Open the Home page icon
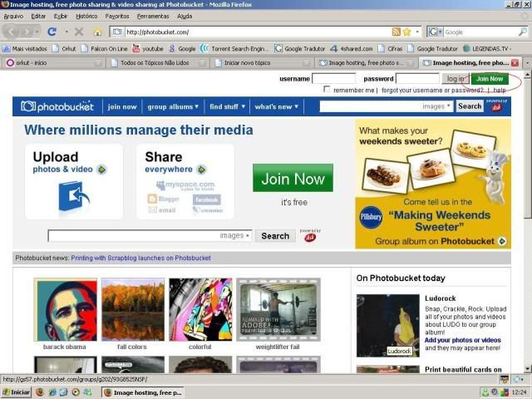The width and height of the screenshot is (532, 399). click(x=98, y=32)
